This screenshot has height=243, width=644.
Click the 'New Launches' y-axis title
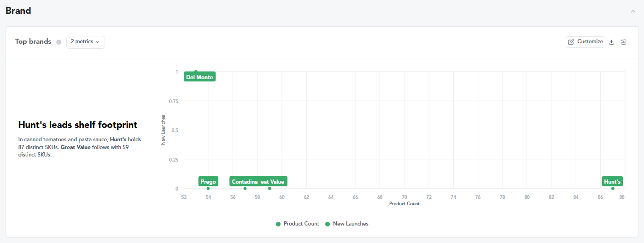(163, 130)
